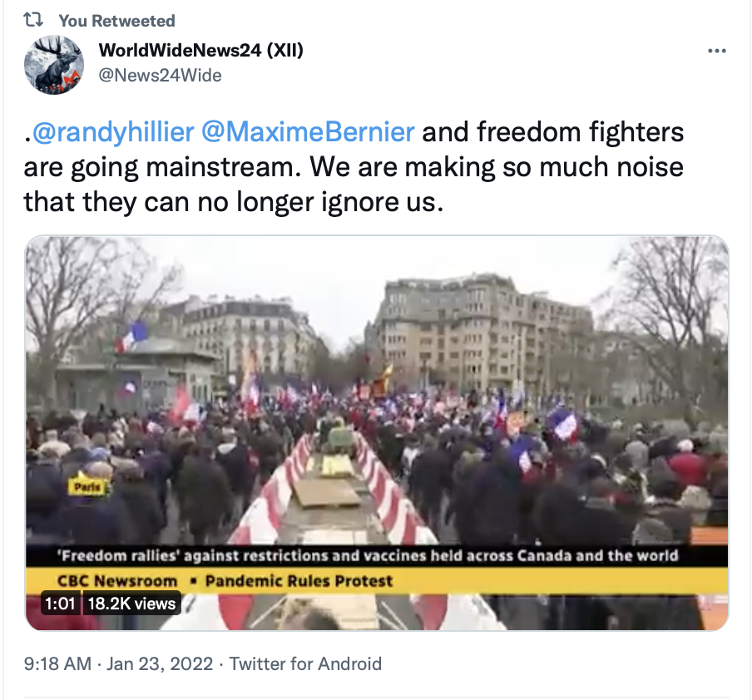Click the "You Retweeted" label
The width and height of the screenshot is (752, 700).
(x=117, y=21)
